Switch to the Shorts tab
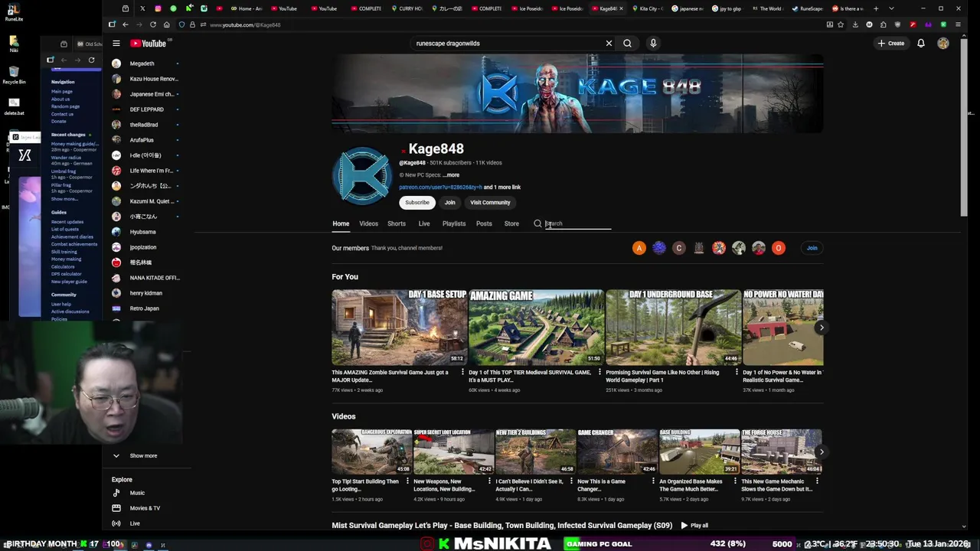Viewport: 980px width, 551px height. [x=397, y=223]
